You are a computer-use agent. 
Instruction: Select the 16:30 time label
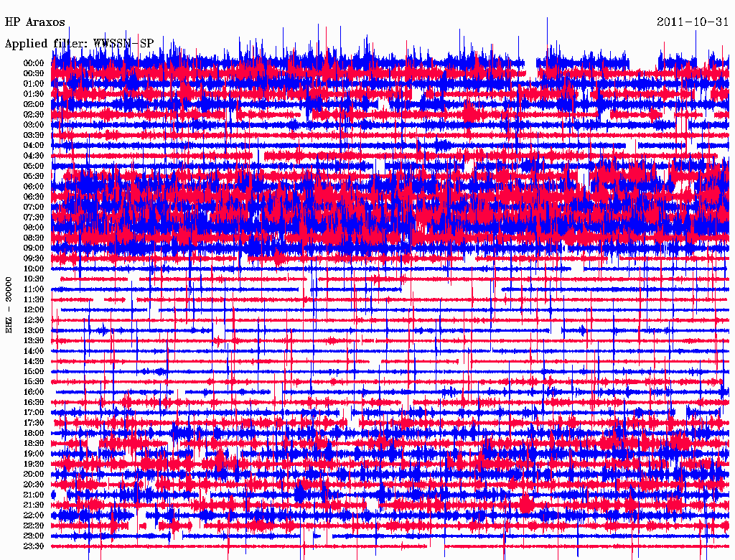coord(34,403)
